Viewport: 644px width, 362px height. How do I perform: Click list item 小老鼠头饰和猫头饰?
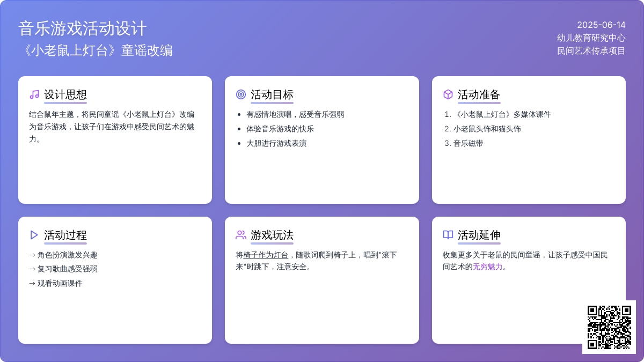point(487,129)
